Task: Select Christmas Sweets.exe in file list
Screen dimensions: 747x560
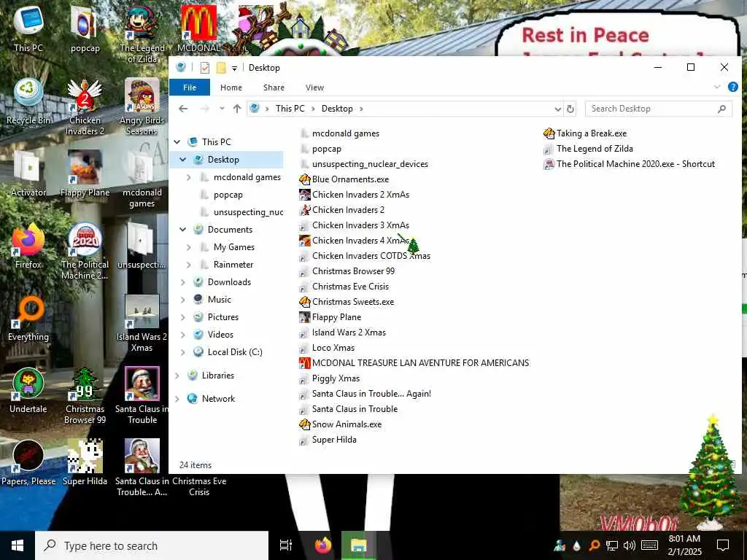Action: 353,302
